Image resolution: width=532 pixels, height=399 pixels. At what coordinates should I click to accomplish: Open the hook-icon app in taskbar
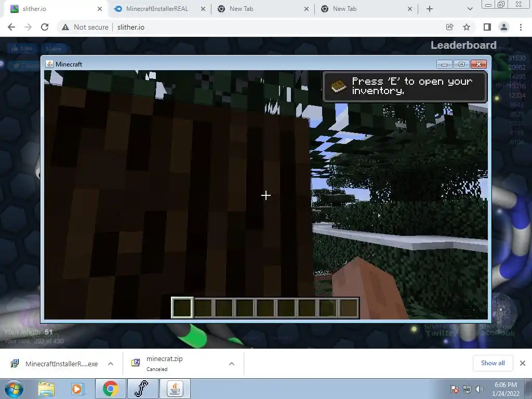[142, 389]
